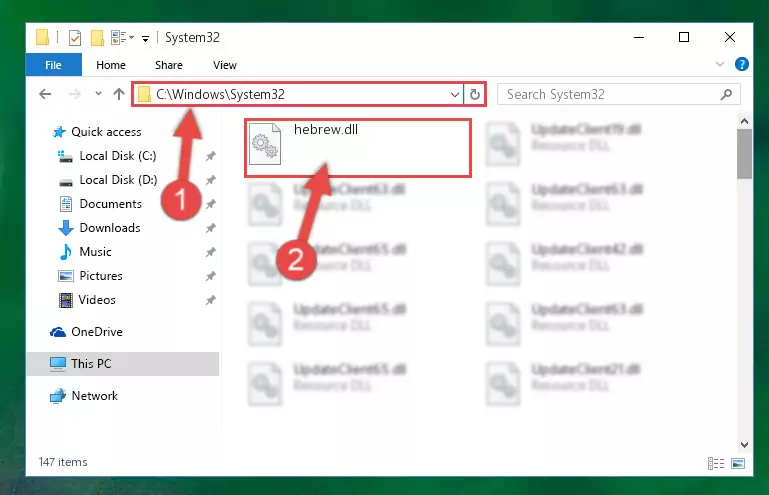
Task: Click the New folder quick access icon
Action: pyautogui.click(x=97, y=38)
